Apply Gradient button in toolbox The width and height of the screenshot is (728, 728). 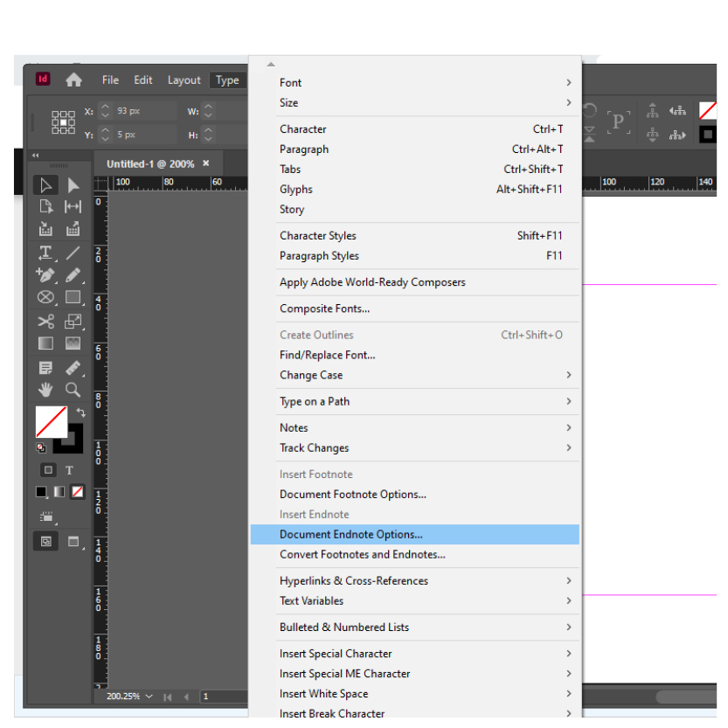59,492
